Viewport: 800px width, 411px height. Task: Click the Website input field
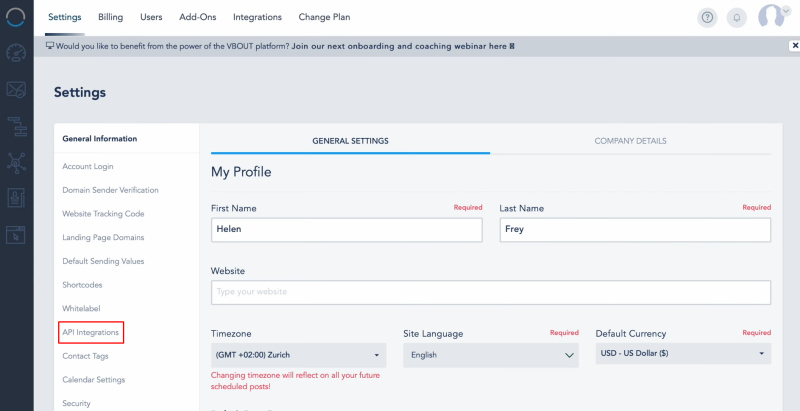click(x=491, y=292)
